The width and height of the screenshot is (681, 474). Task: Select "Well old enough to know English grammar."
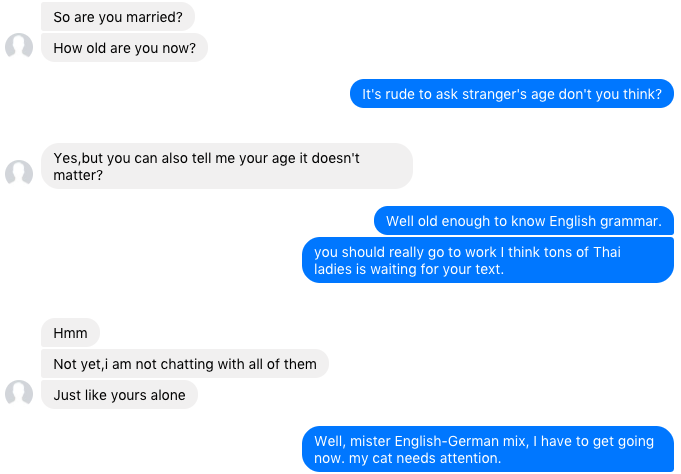tap(523, 221)
